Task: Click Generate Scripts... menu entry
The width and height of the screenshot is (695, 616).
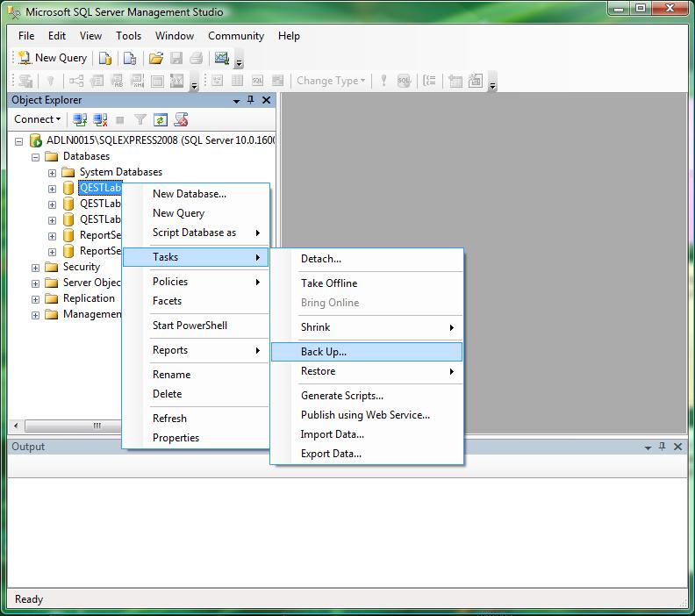Action: pos(342,396)
